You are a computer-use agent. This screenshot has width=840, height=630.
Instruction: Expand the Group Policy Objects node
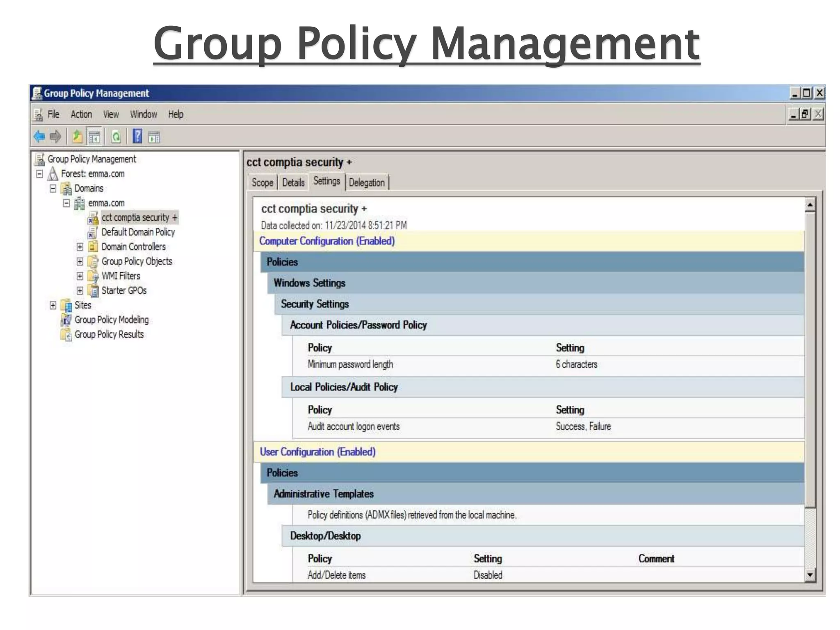pos(80,262)
